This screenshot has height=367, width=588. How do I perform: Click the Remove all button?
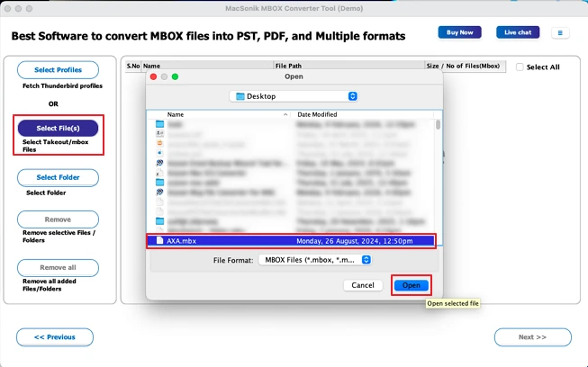point(59,267)
